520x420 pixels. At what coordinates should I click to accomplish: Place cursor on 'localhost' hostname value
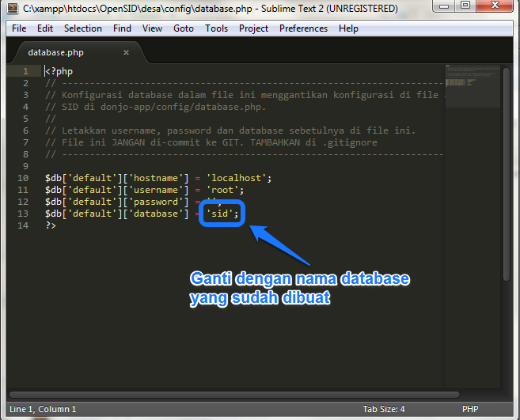[x=238, y=178]
